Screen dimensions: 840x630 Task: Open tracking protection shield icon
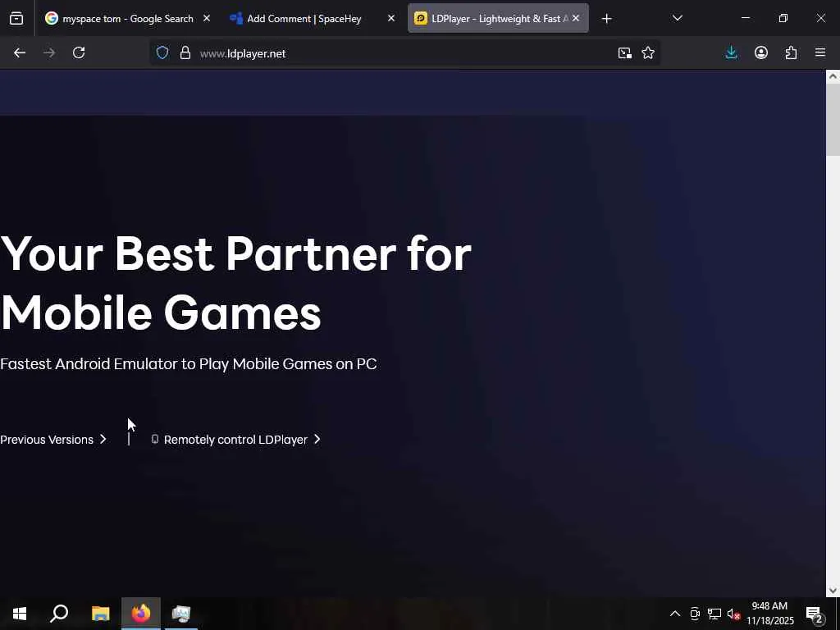click(162, 53)
